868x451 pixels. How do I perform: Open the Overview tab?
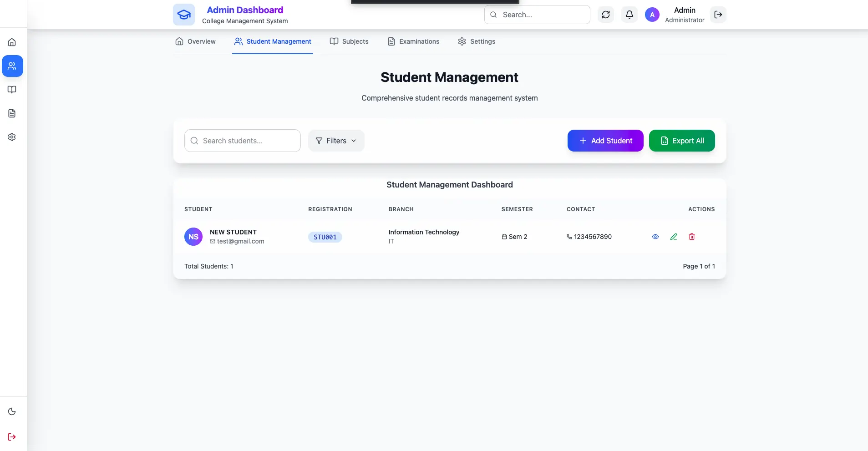point(195,41)
